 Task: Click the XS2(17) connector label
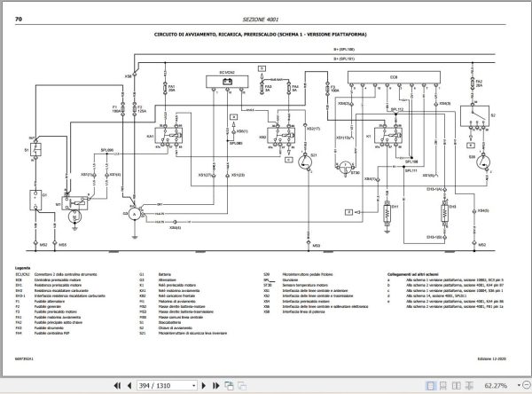(x=313, y=129)
